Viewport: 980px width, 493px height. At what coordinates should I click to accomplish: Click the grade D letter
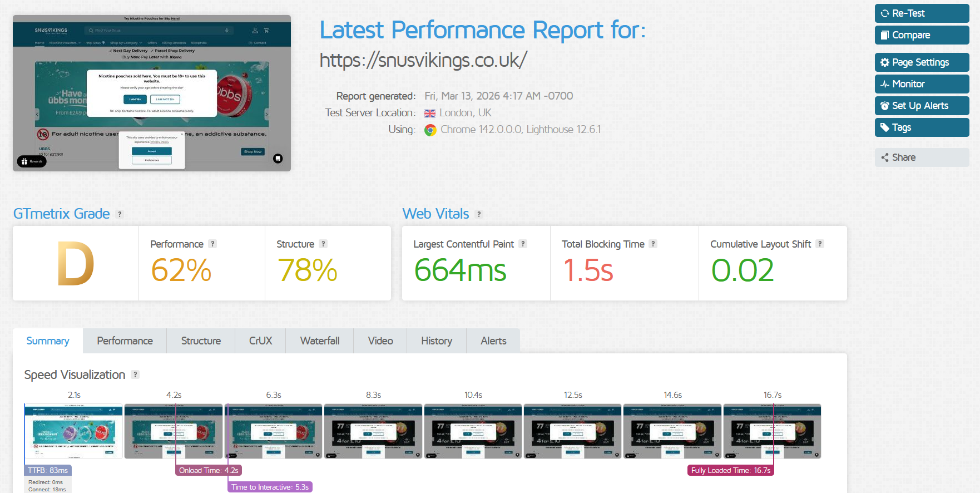pos(76,264)
